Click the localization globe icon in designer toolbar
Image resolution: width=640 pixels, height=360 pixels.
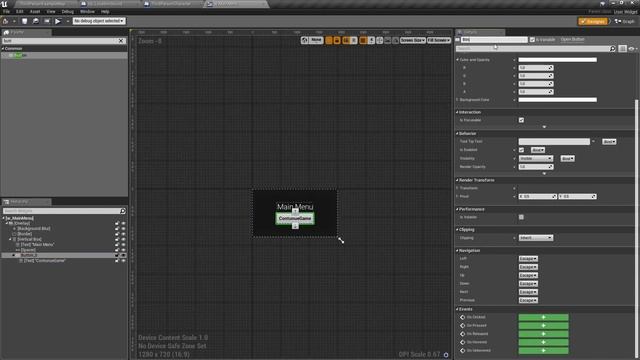coord(304,40)
